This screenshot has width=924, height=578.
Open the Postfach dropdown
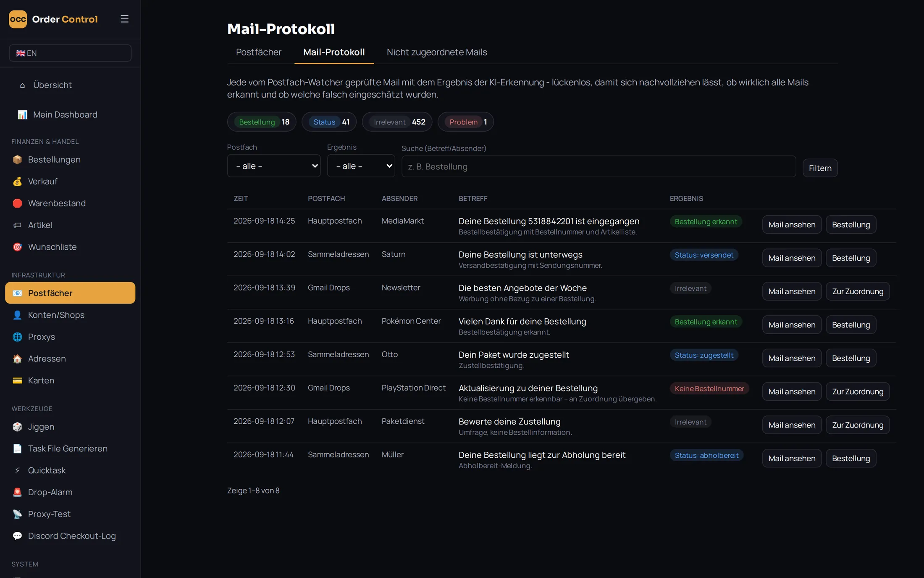click(274, 166)
